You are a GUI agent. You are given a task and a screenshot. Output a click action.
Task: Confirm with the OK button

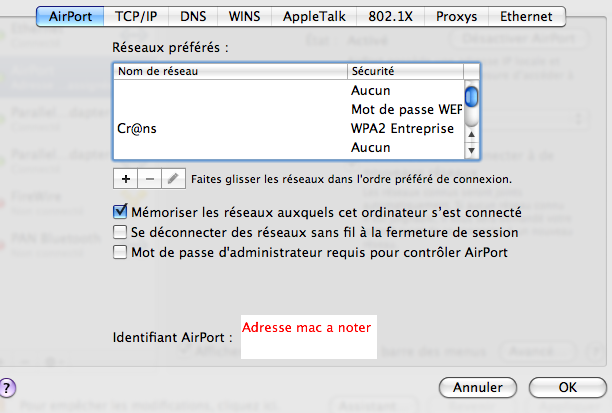coord(567,386)
